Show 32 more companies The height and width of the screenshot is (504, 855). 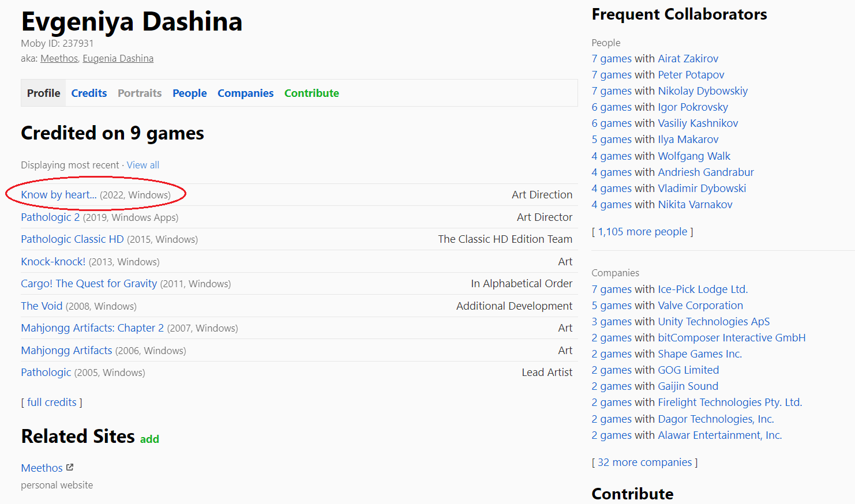(x=645, y=462)
